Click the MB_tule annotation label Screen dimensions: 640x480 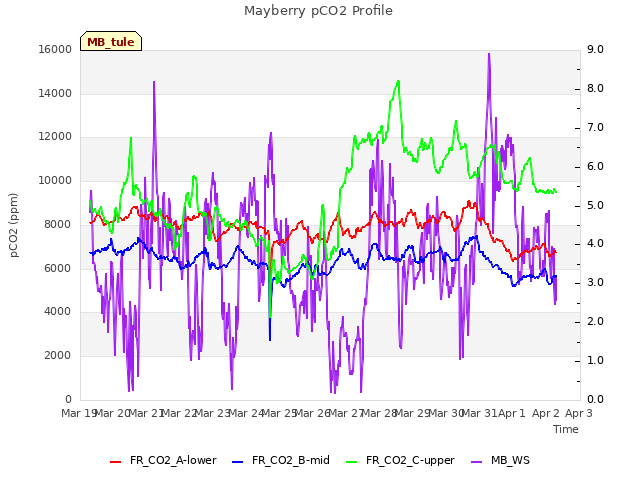tap(111, 42)
